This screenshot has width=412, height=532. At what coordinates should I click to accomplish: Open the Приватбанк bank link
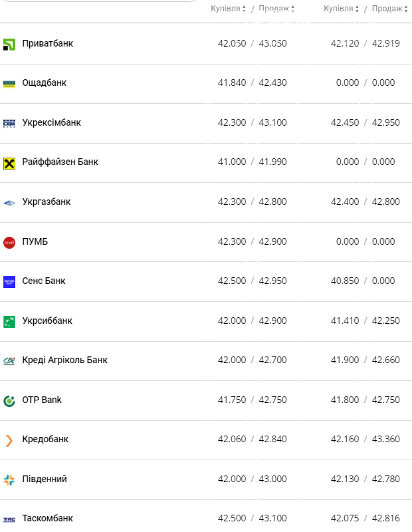(x=48, y=43)
